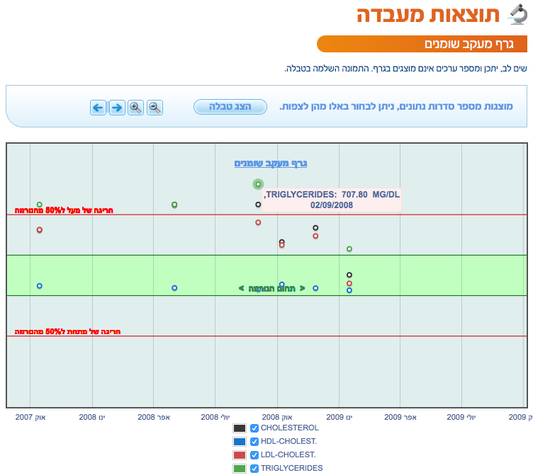Select the blue HDL point near April 2008
Viewport: 533px width, 475px height.
(174, 288)
